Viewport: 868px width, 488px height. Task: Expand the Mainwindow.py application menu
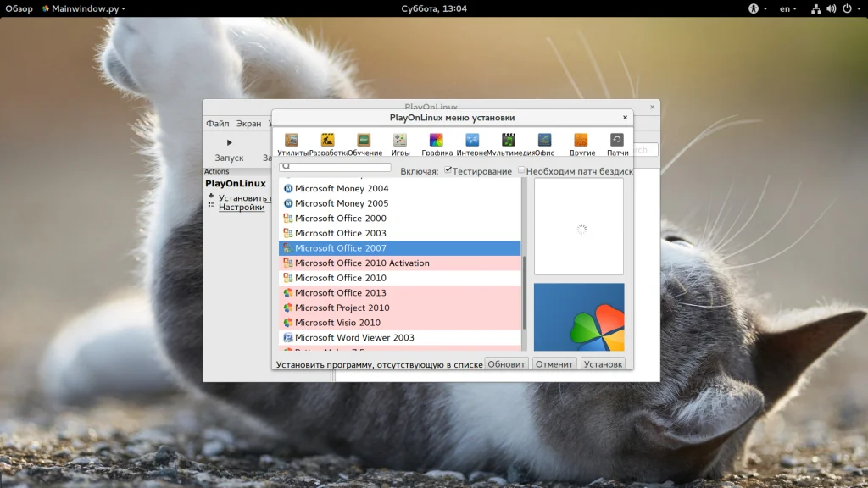pos(83,8)
